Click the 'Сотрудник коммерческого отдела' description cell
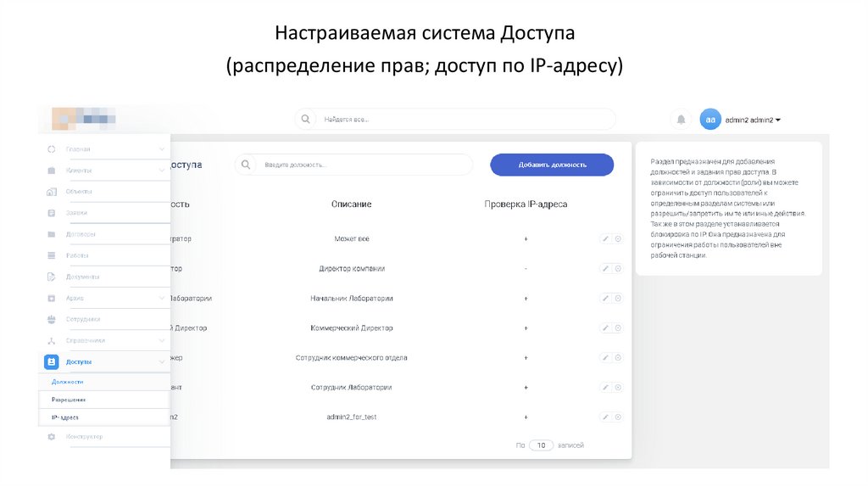Viewport: 868px width, 487px height. point(352,358)
